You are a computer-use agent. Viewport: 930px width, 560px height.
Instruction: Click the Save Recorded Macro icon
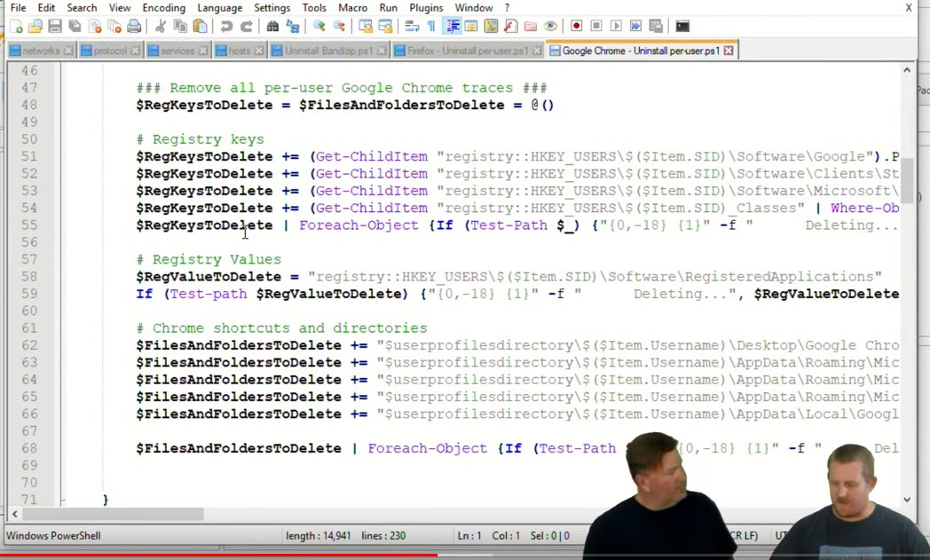656,26
